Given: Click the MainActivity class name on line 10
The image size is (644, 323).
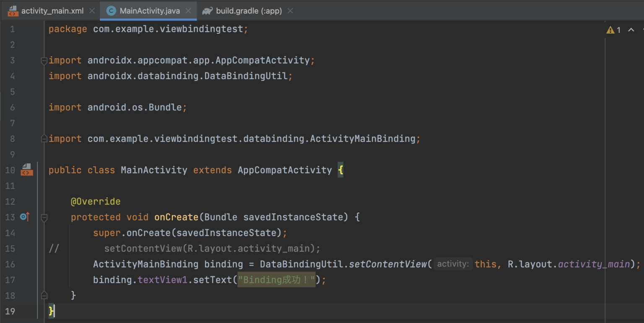Looking at the screenshot, I should pos(154,170).
